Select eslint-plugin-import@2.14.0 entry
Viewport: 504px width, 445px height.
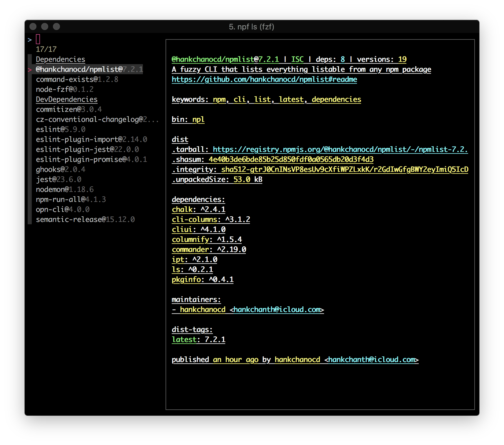tap(91, 139)
